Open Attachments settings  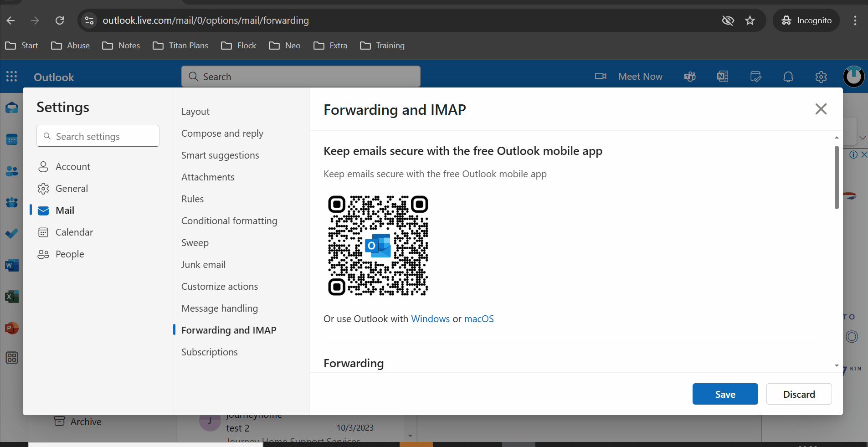[208, 177]
